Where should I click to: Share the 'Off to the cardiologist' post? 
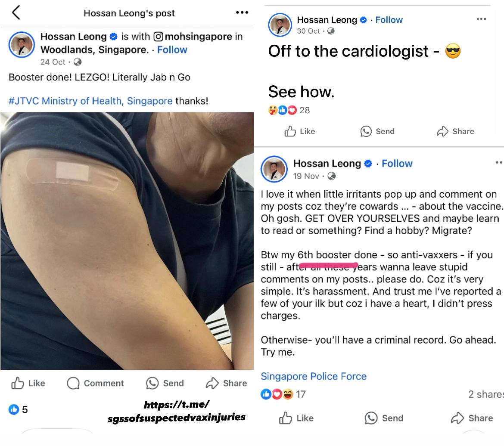455,131
